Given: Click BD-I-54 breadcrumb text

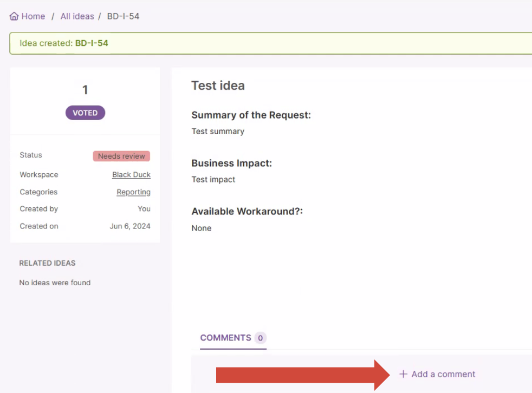Looking at the screenshot, I should tap(123, 16).
